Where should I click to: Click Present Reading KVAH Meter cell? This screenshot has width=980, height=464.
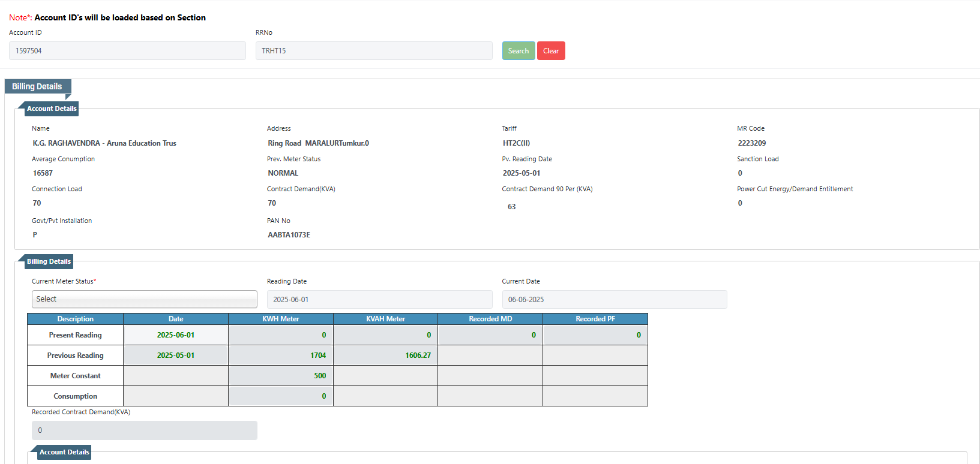click(386, 335)
